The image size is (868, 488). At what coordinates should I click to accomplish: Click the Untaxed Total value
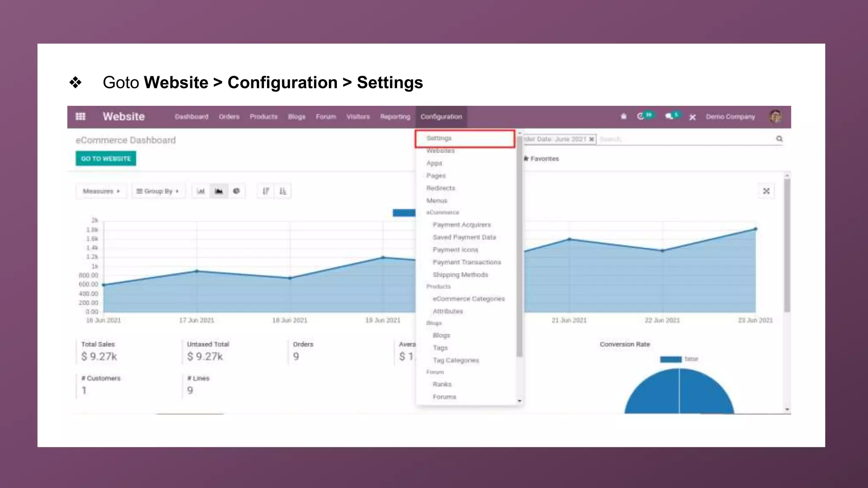tap(205, 356)
